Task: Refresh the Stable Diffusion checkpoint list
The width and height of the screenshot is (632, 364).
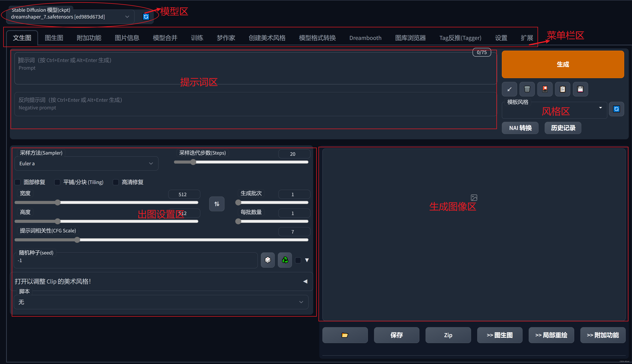Action: pyautogui.click(x=146, y=17)
